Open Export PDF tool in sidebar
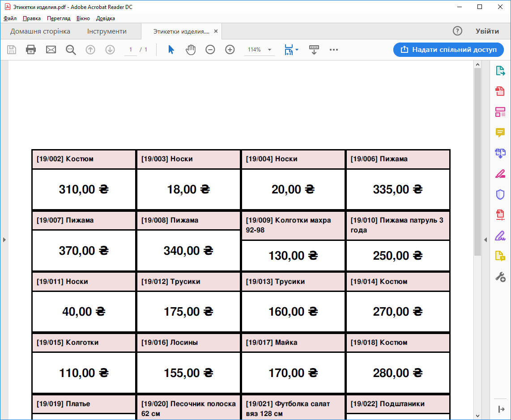 pos(500,70)
